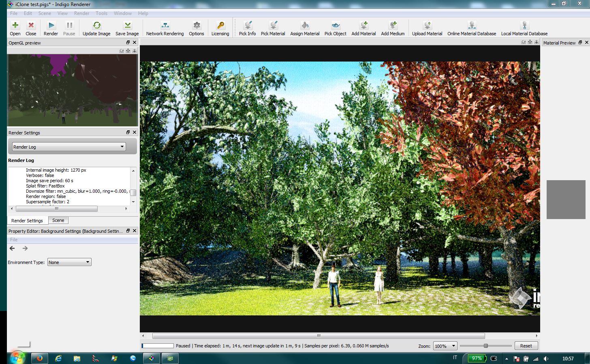
Task: Open the Licensing key icon
Action: tap(220, 26)
